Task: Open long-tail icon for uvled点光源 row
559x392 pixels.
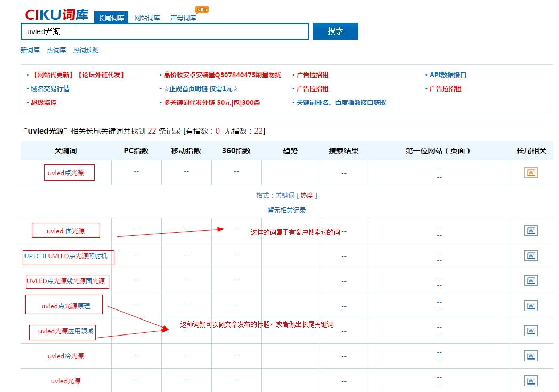Action: pyautogui.click(x=531, y=173)
